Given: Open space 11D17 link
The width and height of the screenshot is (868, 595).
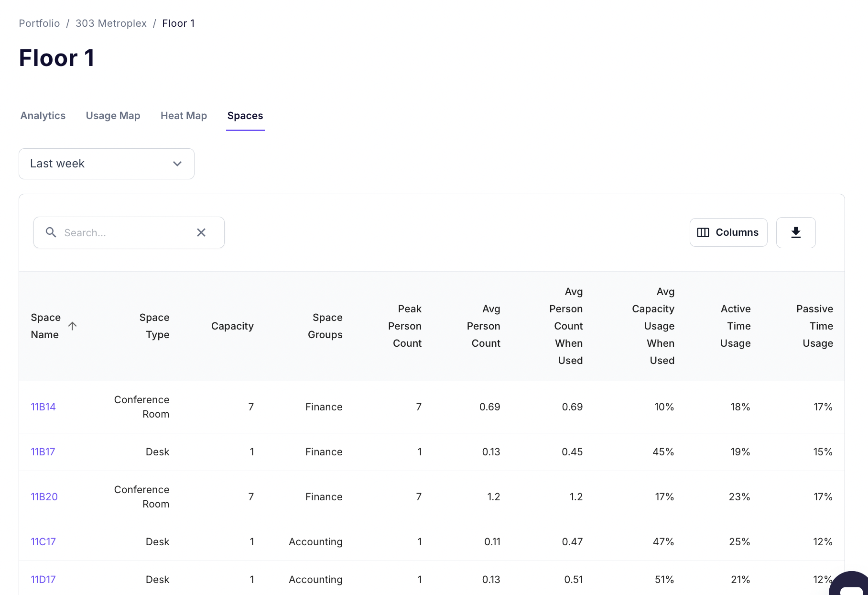Looking at the screenshot, I should pyautogui.click(x=43, y=580).
